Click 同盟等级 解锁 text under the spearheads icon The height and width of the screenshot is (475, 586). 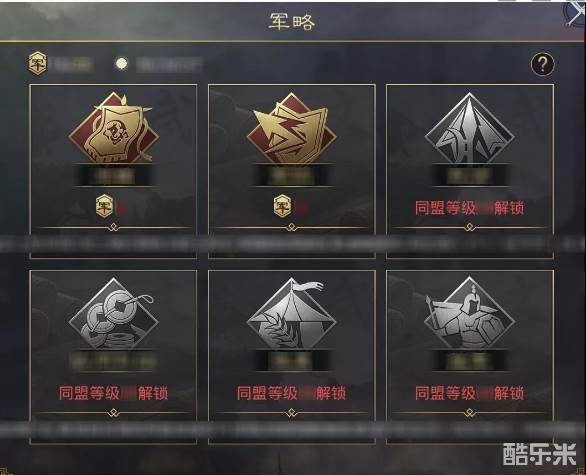[x=470, y=208]
